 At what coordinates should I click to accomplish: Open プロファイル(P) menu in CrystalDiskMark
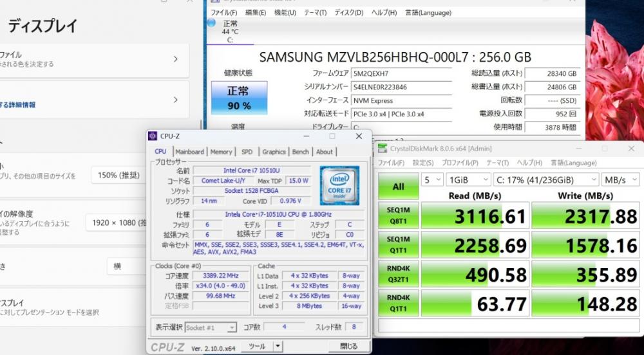tap(460, 163)
